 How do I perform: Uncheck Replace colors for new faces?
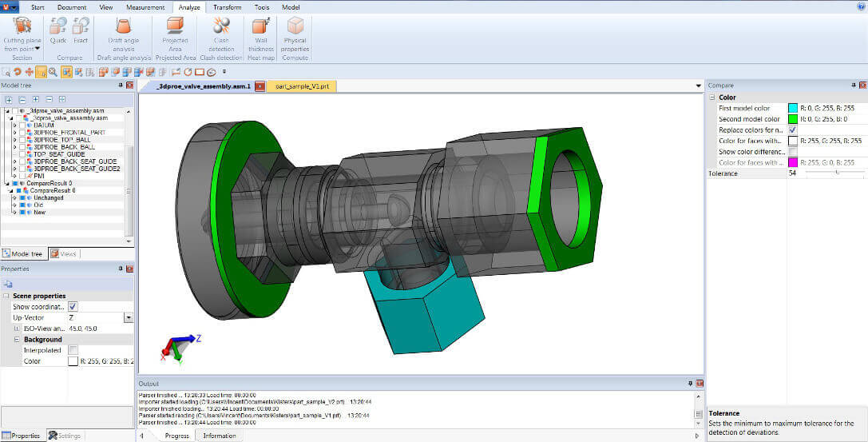point(793,129)
